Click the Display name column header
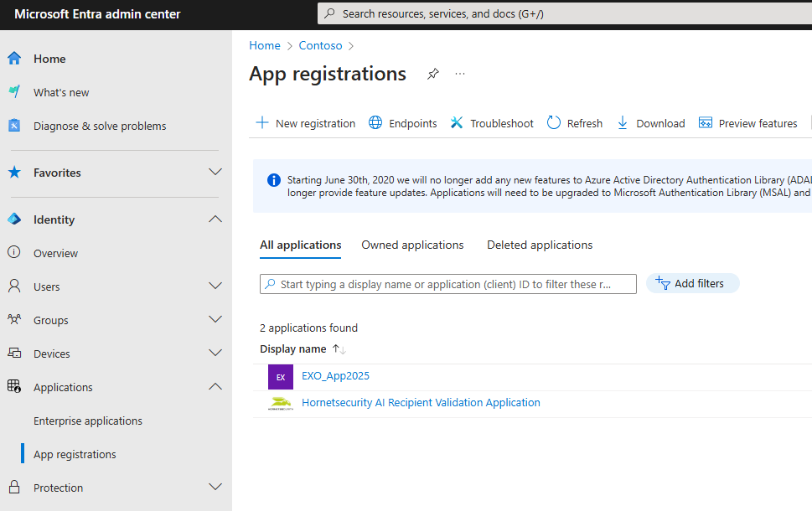Image resolution: width=812 pixels, height=511 pixels. 293,349
